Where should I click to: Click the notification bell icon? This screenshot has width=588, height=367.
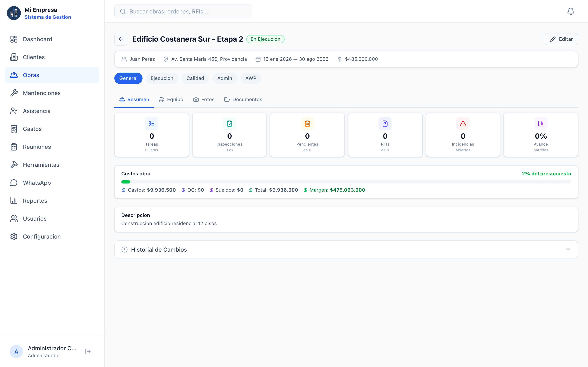[570, 11]
